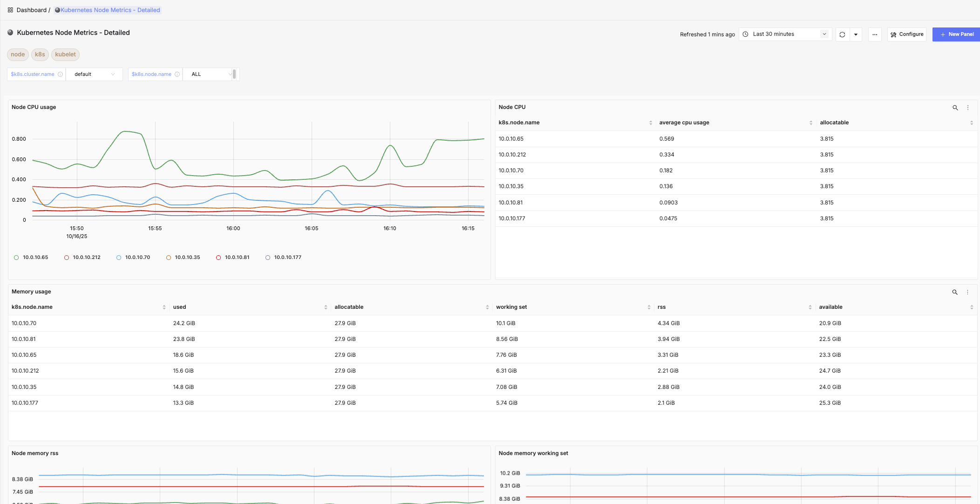Open the k8s.cluster.name default value dropdown
This screenshot has height=504, width=980.
[94, 74]
